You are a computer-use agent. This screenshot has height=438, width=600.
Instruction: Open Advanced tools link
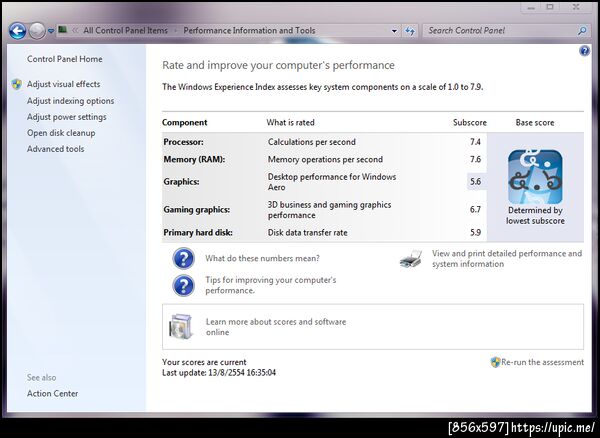tap(55, 149)
